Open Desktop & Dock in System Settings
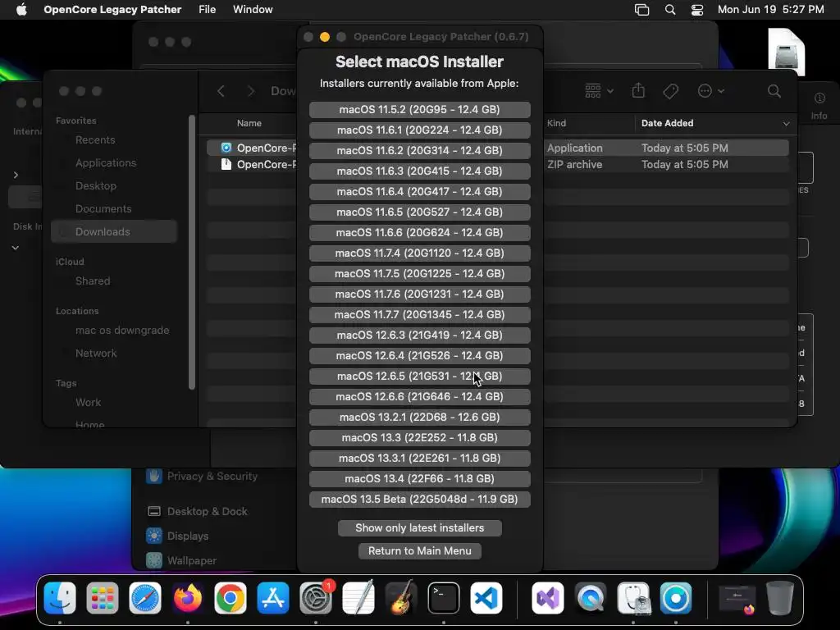Viewport: 840px width, 630px height. 208,511
